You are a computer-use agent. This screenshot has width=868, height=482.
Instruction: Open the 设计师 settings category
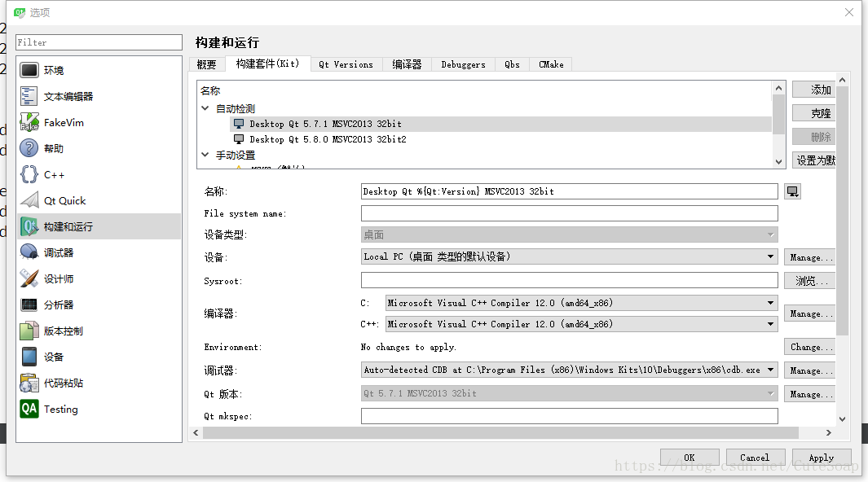[x=99, y=278]
